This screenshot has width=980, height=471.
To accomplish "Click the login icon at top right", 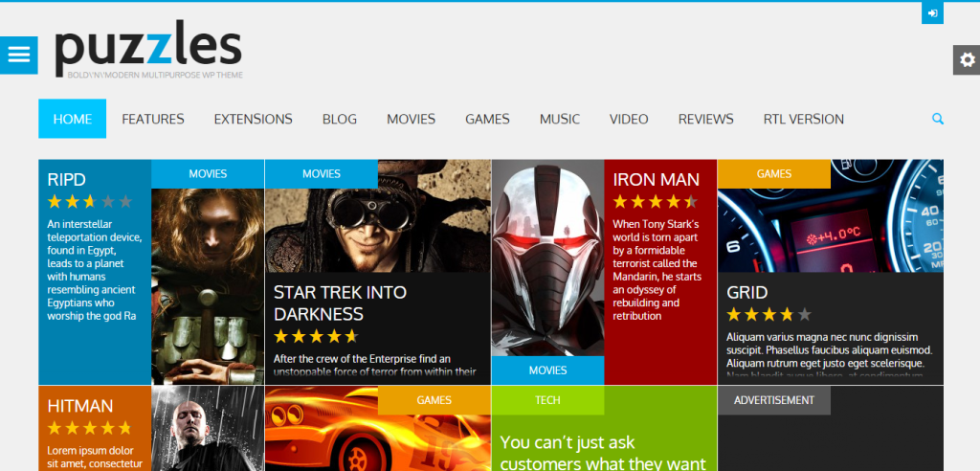I will [932, 13].
